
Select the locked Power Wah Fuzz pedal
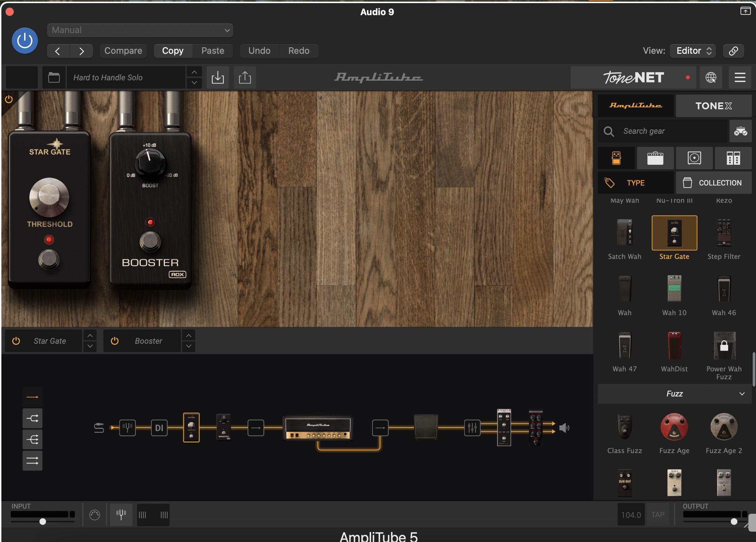724,345
